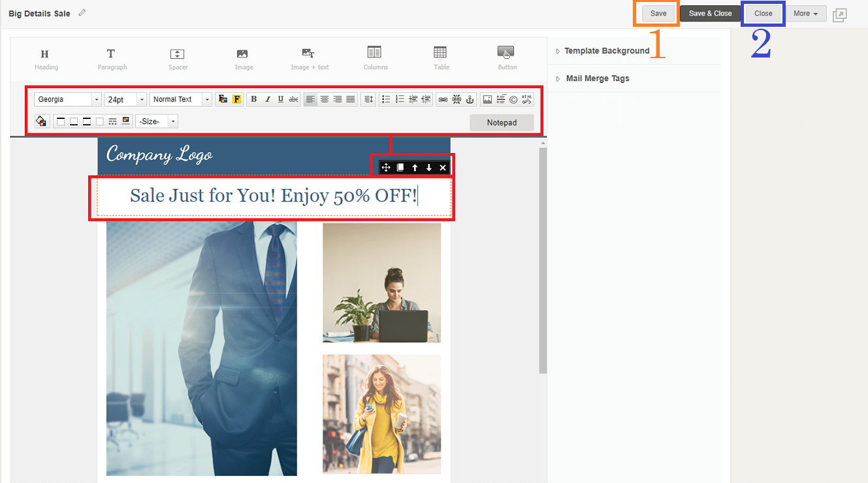Open the Georgia font family dropdown
Viewport: 868px width, 483px height.
click(68, 99)
